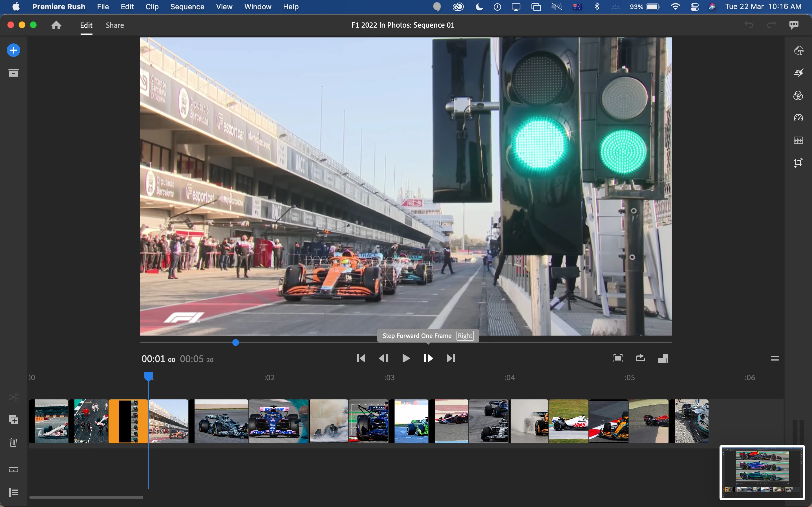Image resolution: width=812 pixels, height=507 pixels.
Task: Toggle the loop playback button
Action: (640, 358)
